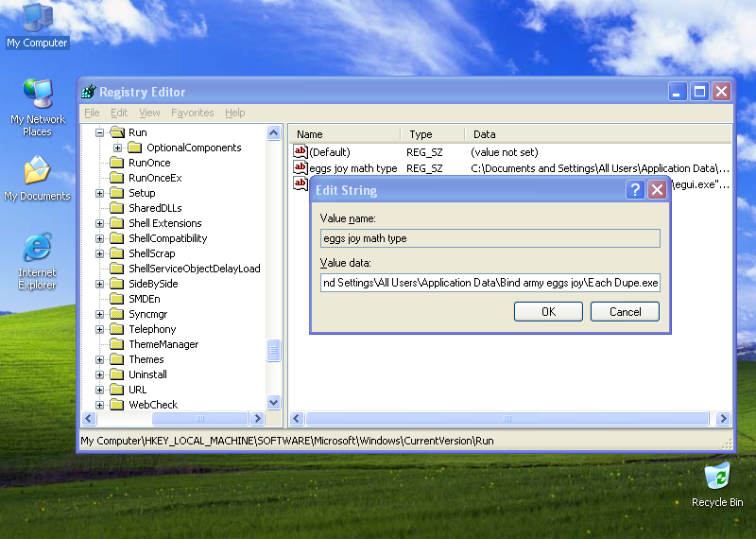756x539 pixels.
Task: Select the My Network Places desktop icon
Action: coord(38,107)
